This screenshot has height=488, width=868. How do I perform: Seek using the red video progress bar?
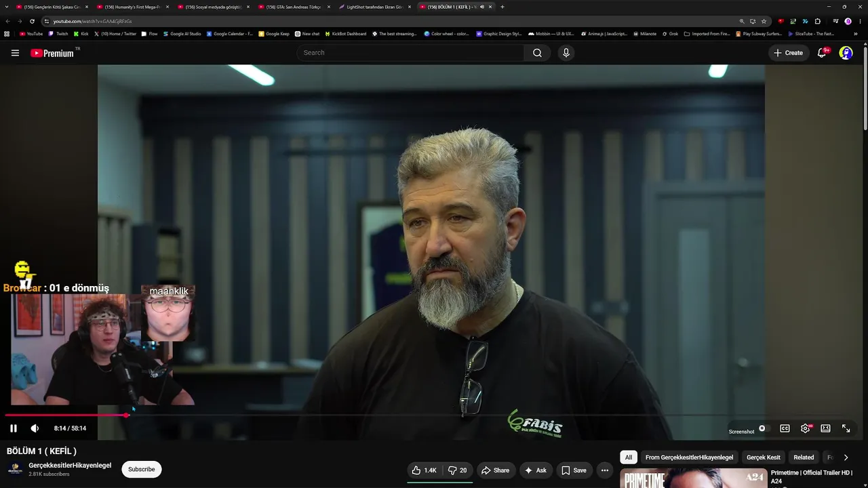(434, 415)
